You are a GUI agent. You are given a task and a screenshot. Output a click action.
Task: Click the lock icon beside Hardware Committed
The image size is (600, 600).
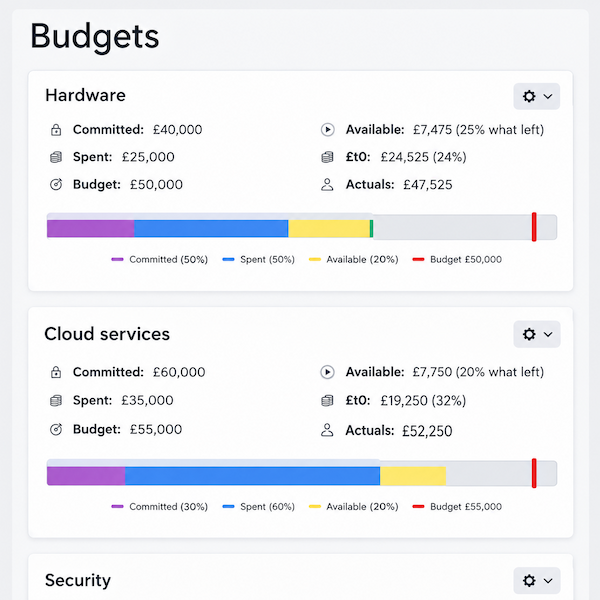click(56, 130)
